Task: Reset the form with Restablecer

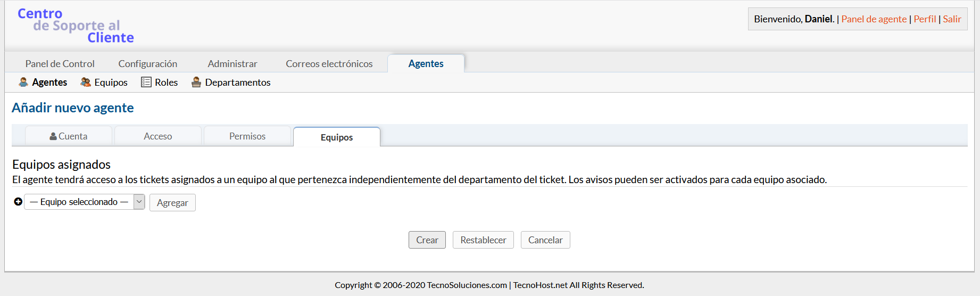Action: pos(483,240)
